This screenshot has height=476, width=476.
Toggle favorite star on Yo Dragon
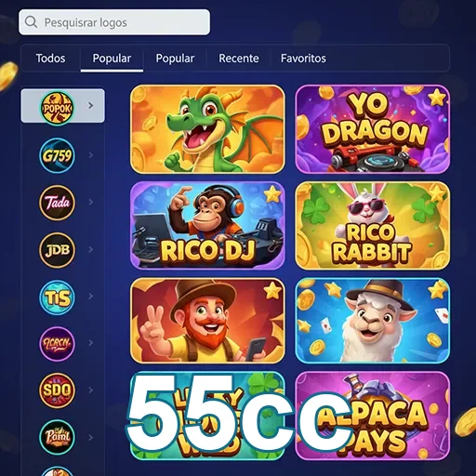click(437, 98)
